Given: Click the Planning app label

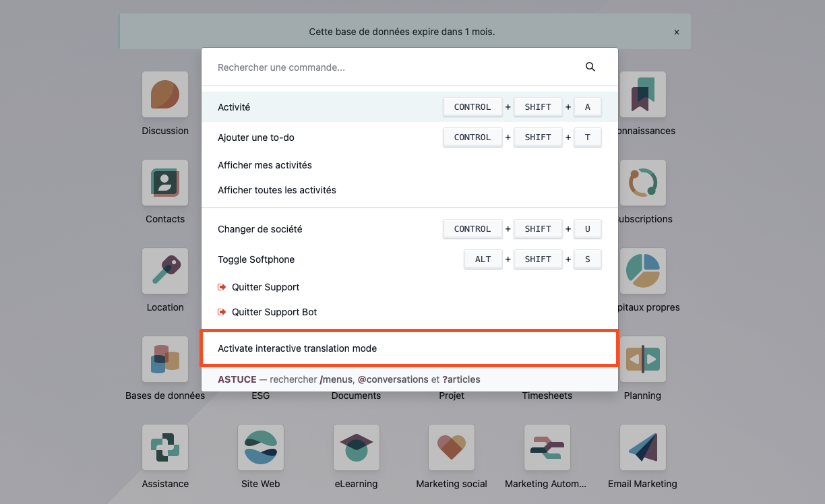Looking at the screenshot, I should tap(642, 396).
